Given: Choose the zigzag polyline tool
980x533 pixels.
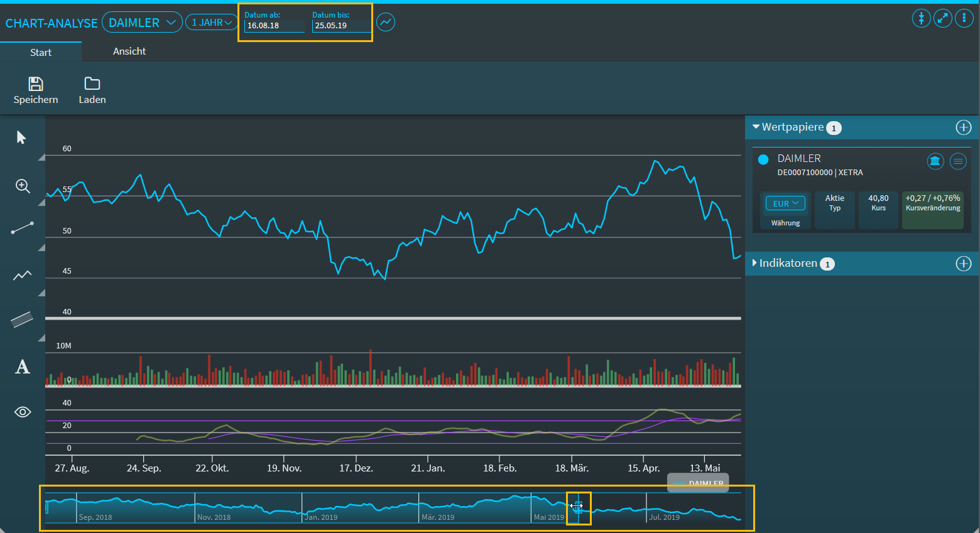Looking at the screenshot, I should point(23,275).
